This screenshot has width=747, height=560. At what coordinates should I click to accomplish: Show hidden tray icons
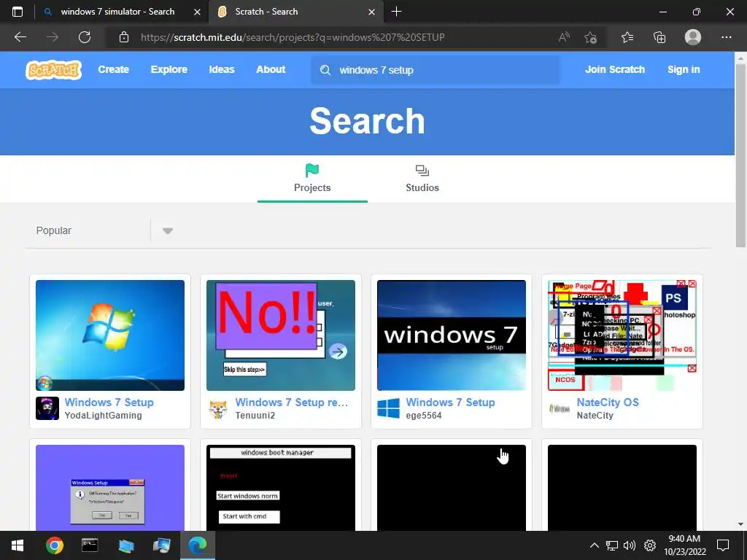595,545
